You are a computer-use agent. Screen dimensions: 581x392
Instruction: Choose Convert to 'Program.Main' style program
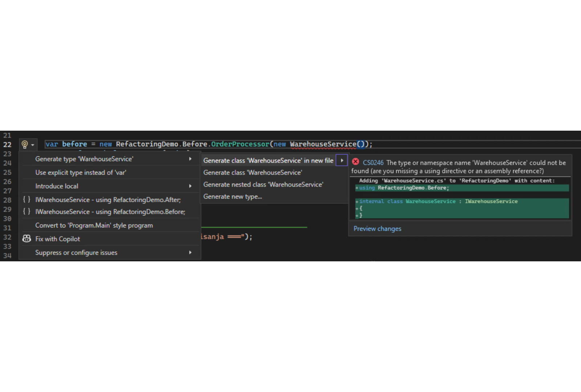coord(94,225)
